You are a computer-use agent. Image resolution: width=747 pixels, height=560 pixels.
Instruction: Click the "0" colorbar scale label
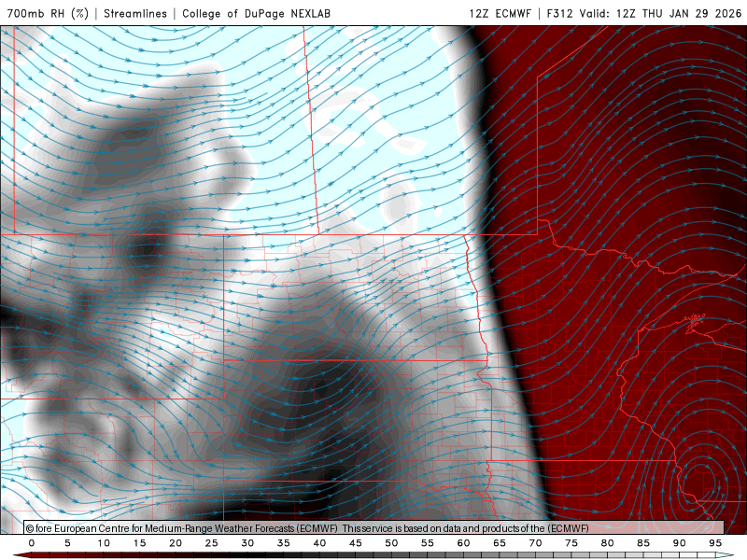tap(32, 543)
